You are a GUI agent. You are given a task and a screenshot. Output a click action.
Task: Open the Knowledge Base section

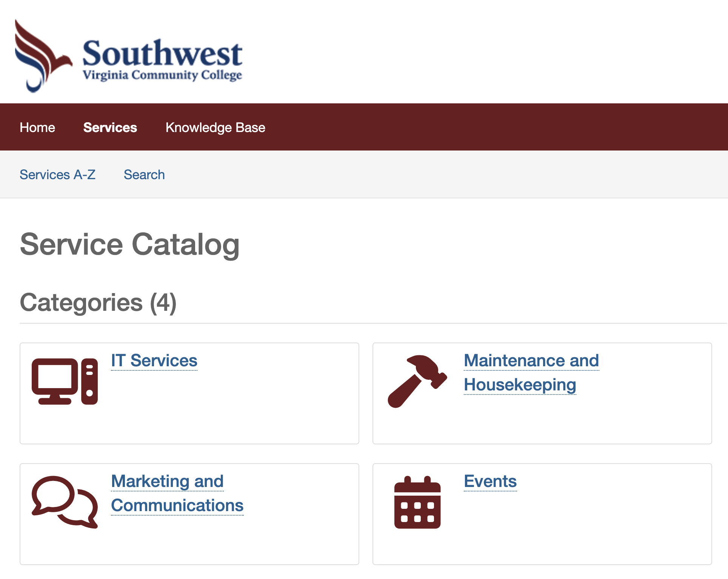pyautogui.click(x=215, y=127)
